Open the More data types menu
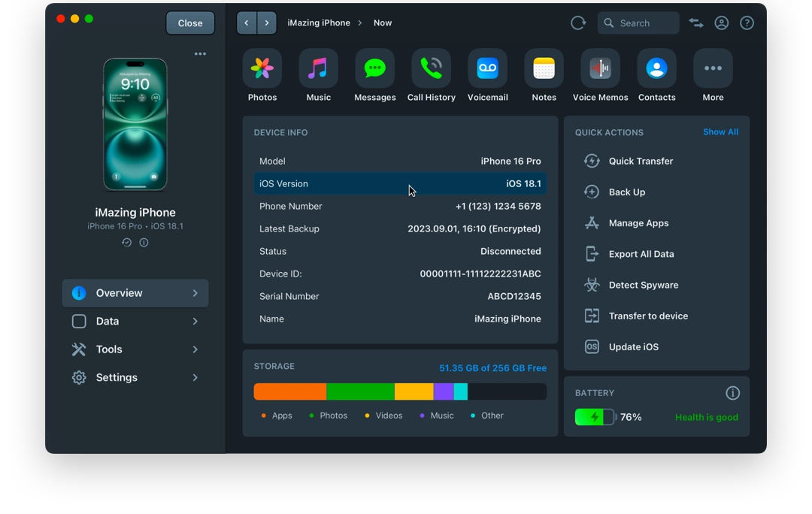 click(x=713, y=68)
